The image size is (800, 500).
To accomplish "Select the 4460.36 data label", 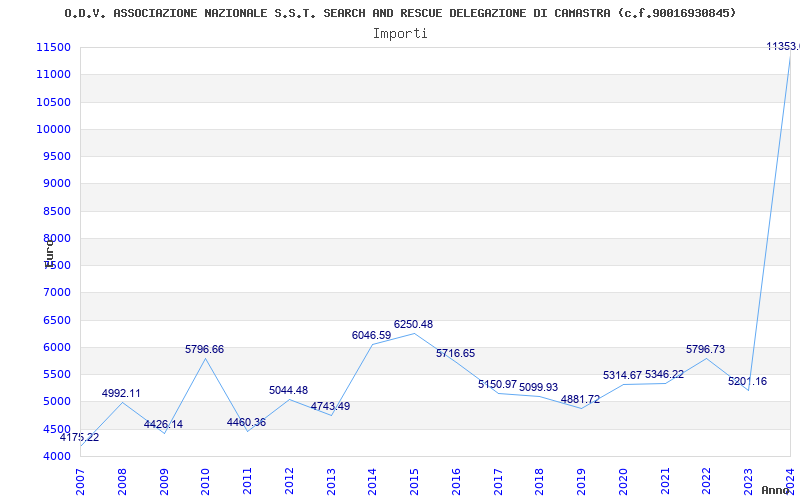I will tap(246, 422).
